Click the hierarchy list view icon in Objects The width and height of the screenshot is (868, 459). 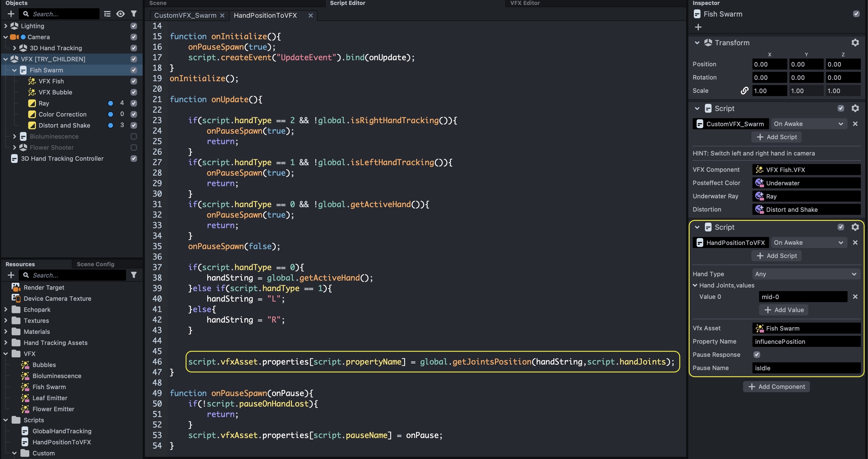pos(107,14)
